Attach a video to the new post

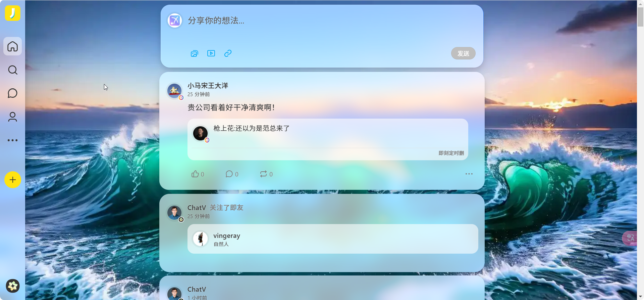[x=211, y=53]
